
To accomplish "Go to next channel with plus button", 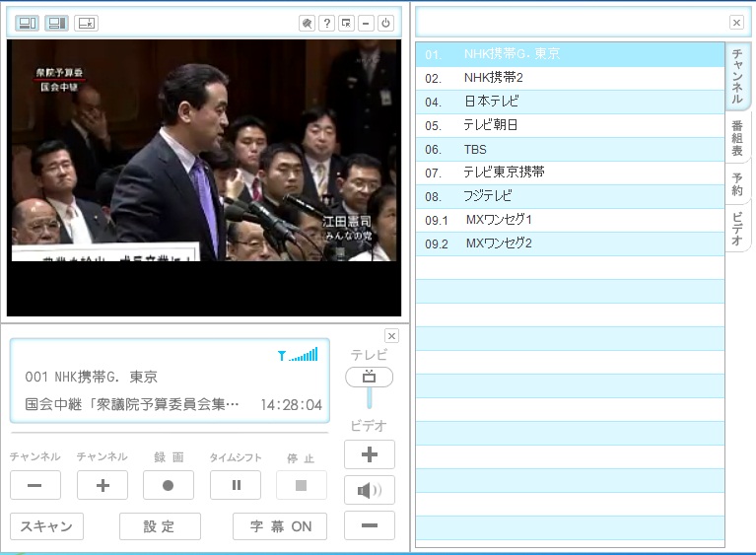I will [103, 485].
